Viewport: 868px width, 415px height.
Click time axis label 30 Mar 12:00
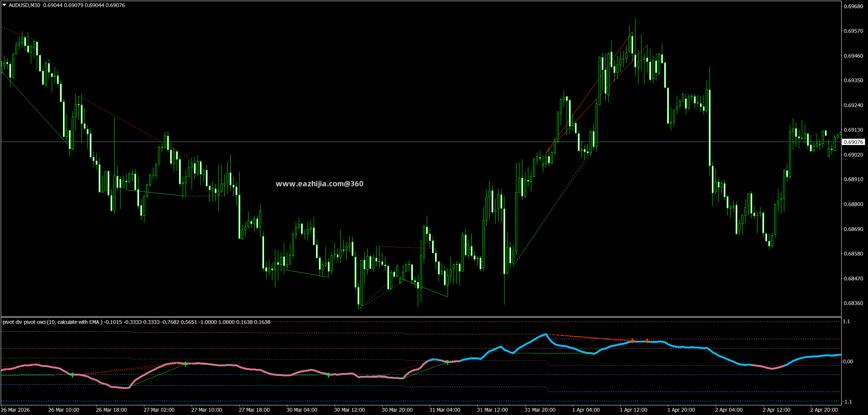point(349,410)
